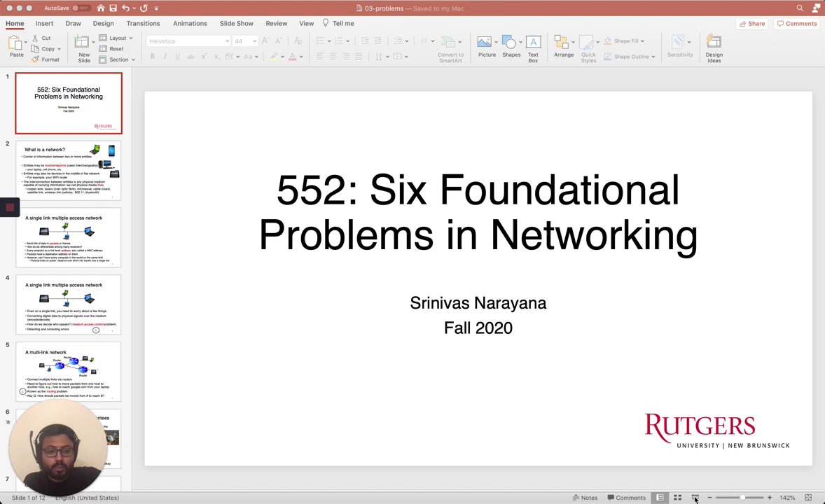Open the Shape Outline dropdown

click(630, 56)
